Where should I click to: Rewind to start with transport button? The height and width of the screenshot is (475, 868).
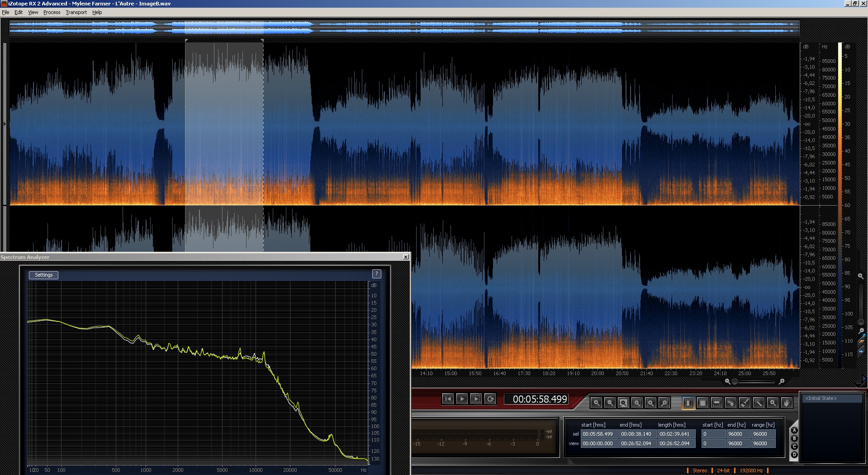tap(448, 399)
